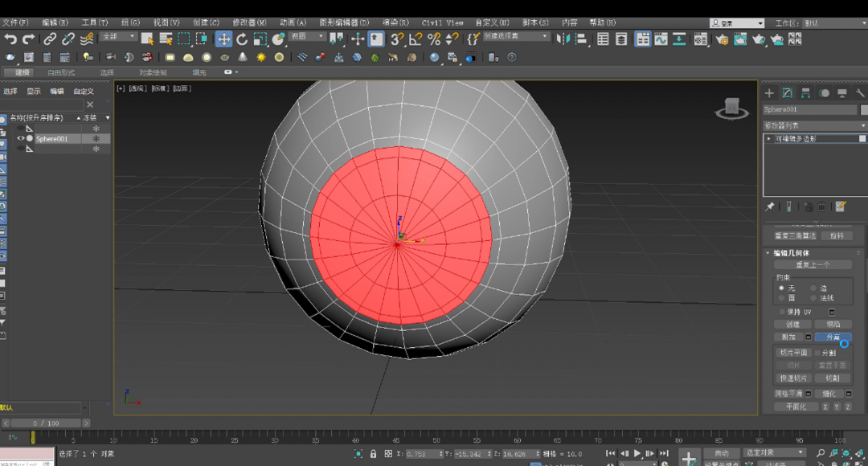Image resolution: width=868 pixels, height=466 pixels.
Task: Click the Mirror tool icon
Action: point(564,39)
